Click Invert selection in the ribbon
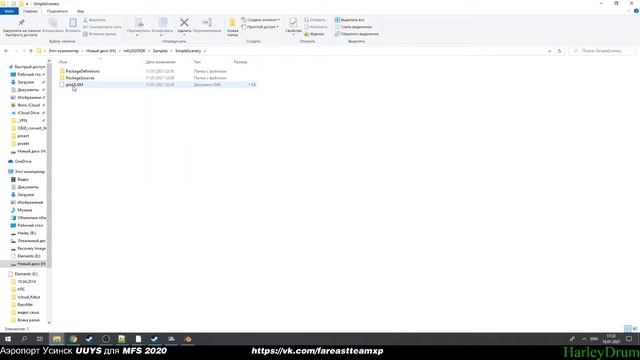The height and width of the screenshot is (360, 640). tap(357, 34)
